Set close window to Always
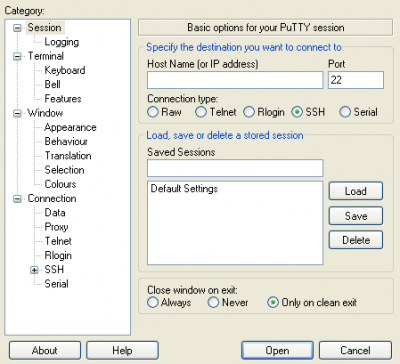Image resolution: width=400 pixels, height=364 pixels. (153, 303)
